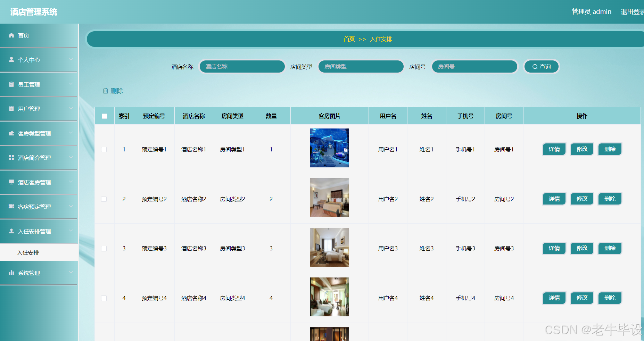Click the bar chart icon for 系统管理
Image resolution: width=644 pixels, height=341 pixels.
[x=11, y=273]
